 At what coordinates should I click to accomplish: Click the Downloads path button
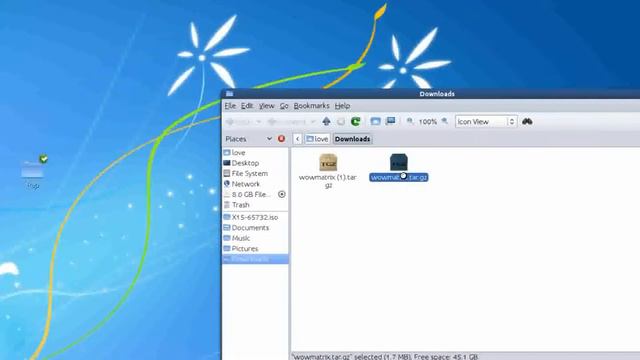353,139
